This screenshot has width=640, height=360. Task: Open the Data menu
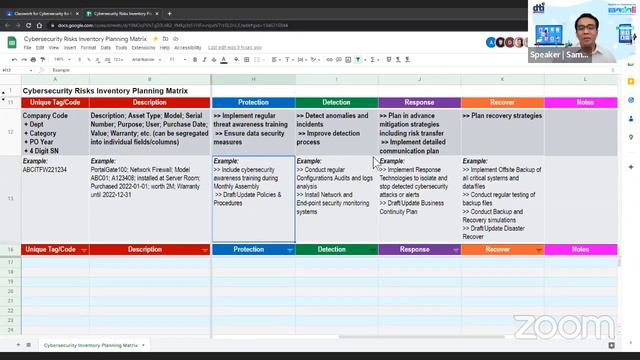point(106,48)
